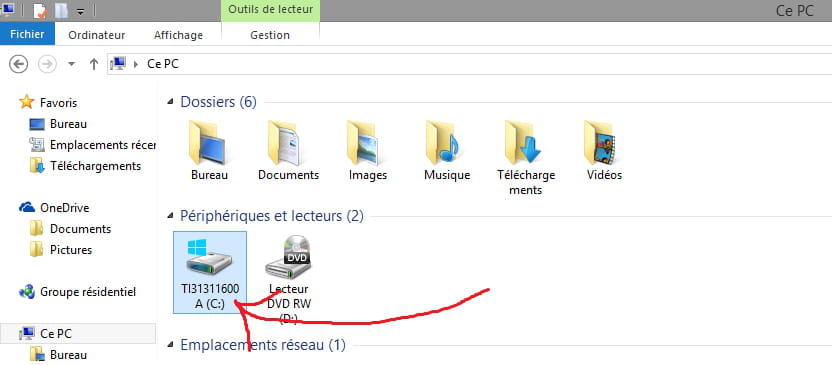Click the Favoris star icon
Image resolution: width=832 pixels, height=365 pixels.
pos(27,102)
